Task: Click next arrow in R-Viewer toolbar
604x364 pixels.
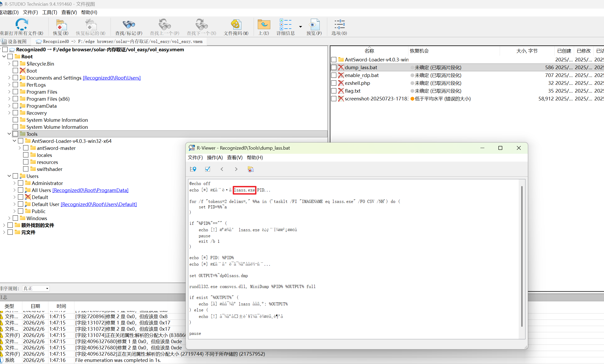Action: (236, 169)
